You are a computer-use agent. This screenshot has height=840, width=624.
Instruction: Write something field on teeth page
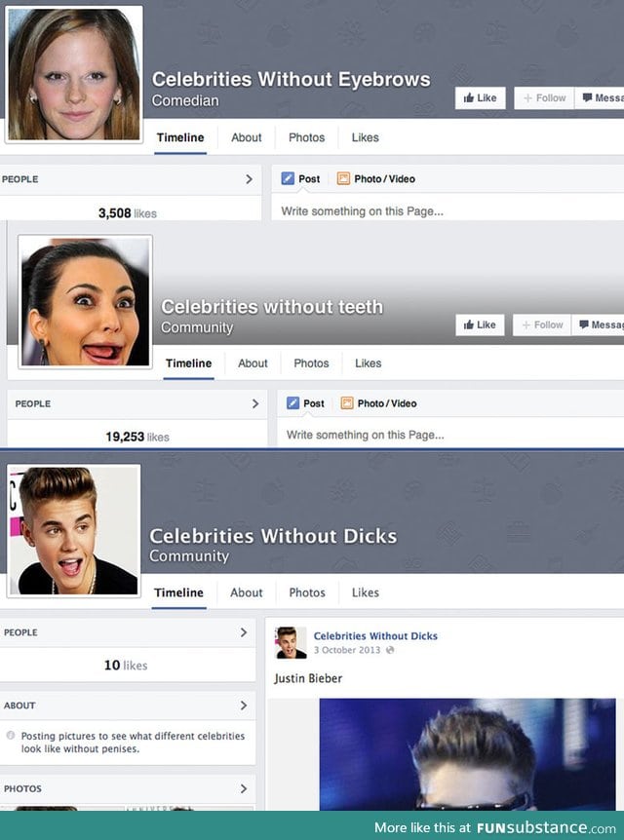tap(450, 435)
